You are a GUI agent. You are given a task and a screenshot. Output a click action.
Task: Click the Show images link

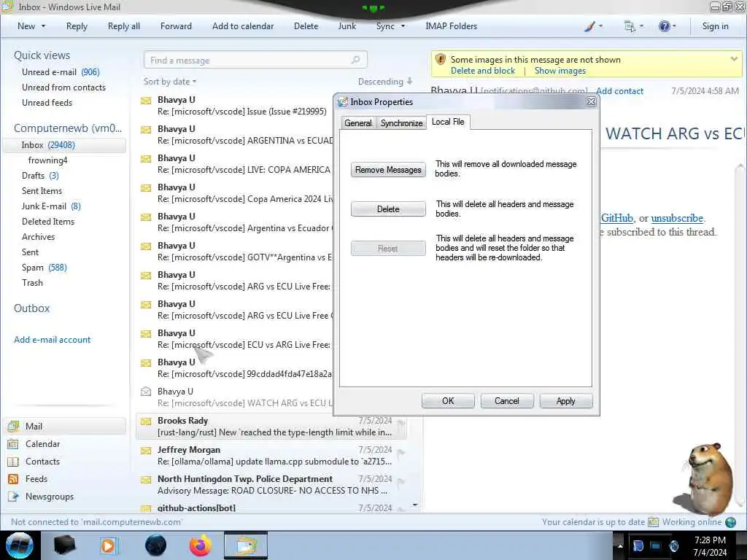point(560,71)
